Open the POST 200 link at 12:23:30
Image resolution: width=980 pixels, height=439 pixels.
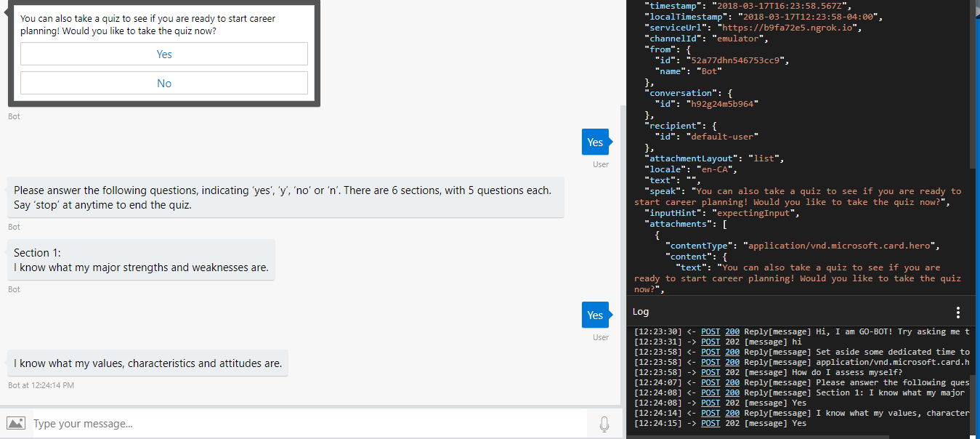coord(710,331)
